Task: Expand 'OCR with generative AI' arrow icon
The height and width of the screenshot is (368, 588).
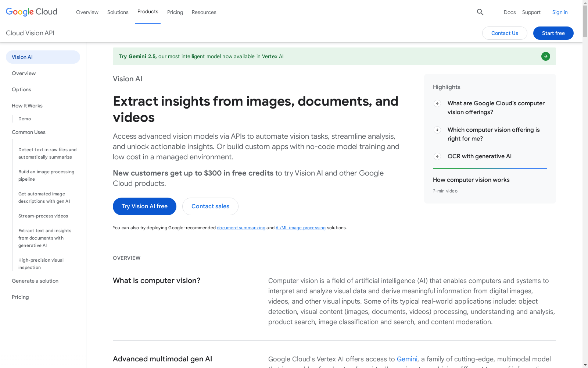Action: tap(437, 156)
